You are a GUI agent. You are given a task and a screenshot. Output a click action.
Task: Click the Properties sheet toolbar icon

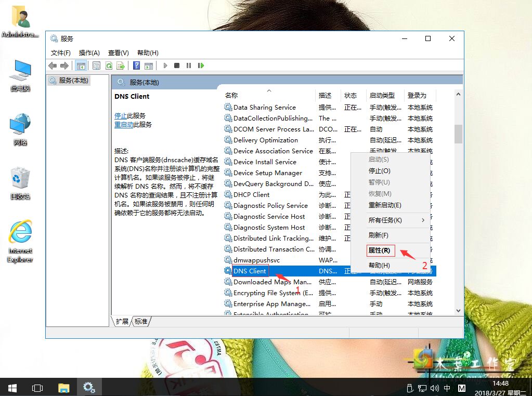(x=96, y=65)
